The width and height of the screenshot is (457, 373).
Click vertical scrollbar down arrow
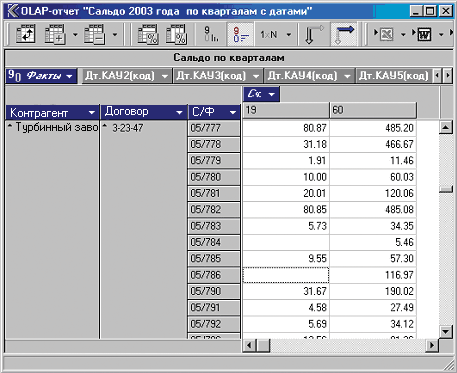click(446, 331)
